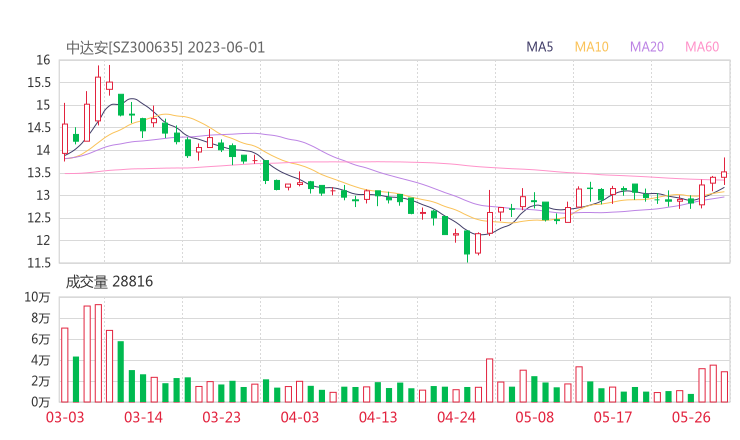Click the 04-13 date label
740x440 pixels.
378,417
